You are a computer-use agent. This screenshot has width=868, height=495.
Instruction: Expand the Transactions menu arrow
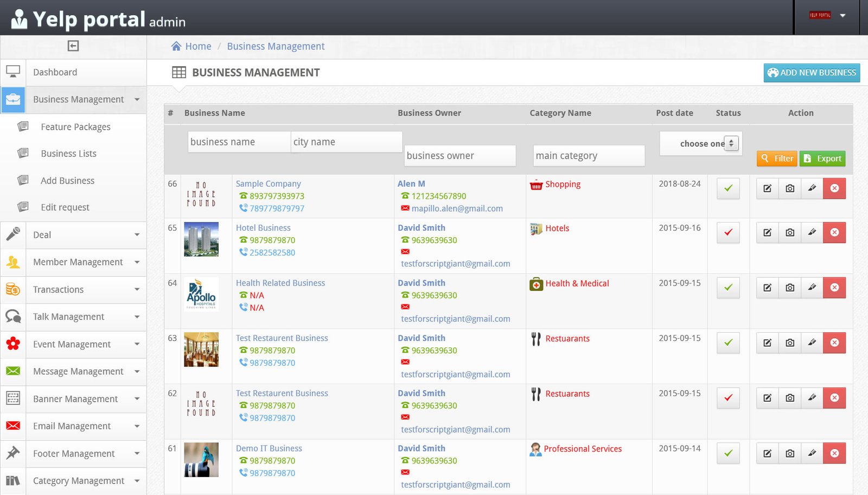point(137,289)
